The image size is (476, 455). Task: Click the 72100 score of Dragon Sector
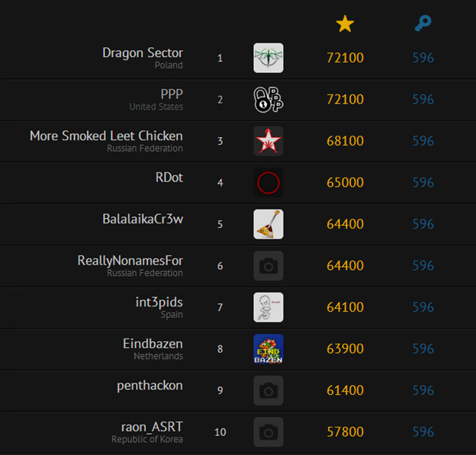click(x=345, y=58)
